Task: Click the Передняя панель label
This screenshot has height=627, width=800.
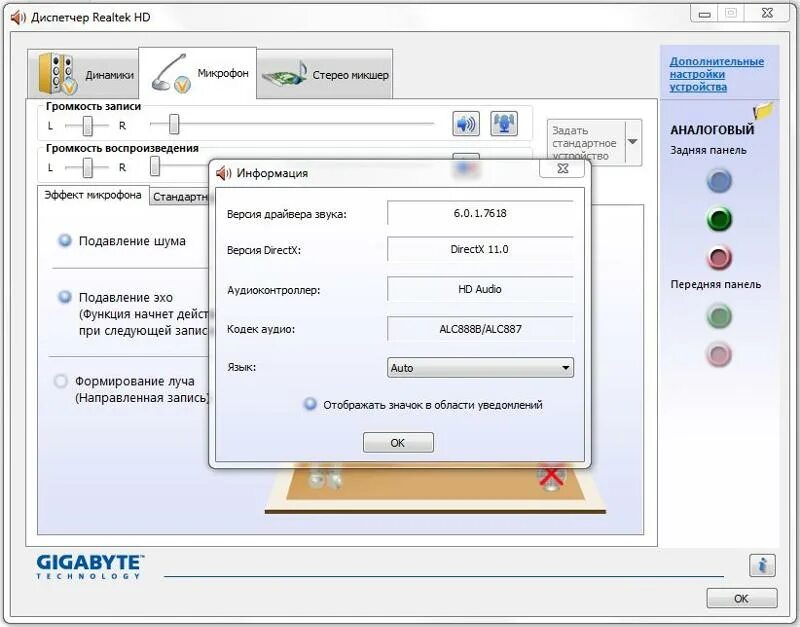Action: click(x=715, y=285)
